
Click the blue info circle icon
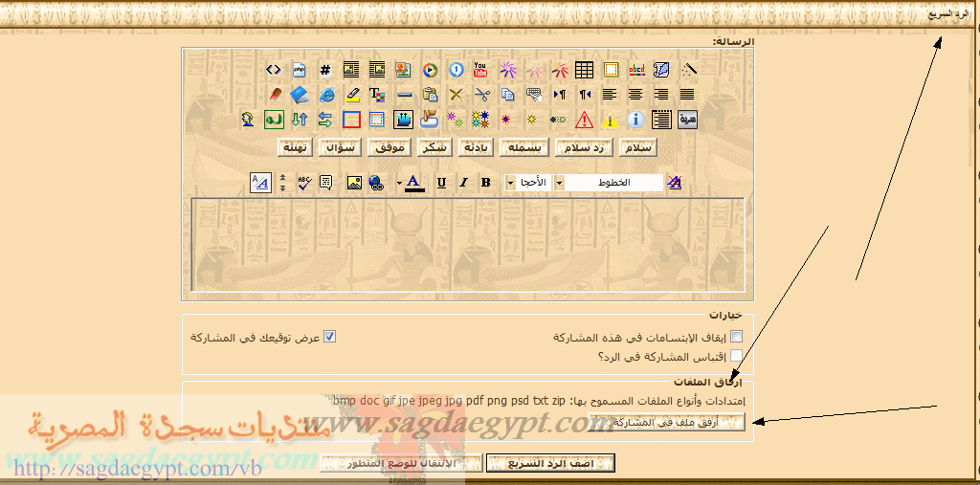[635, 120]
